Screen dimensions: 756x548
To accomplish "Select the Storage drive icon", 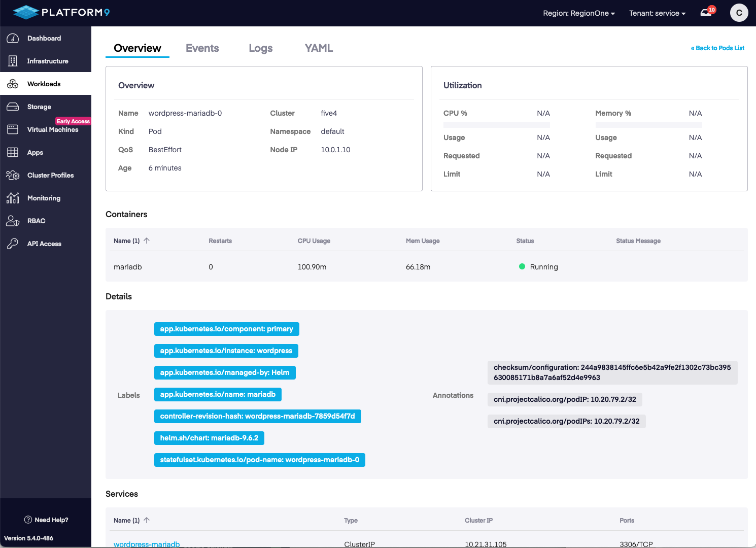I will [13, 107].
